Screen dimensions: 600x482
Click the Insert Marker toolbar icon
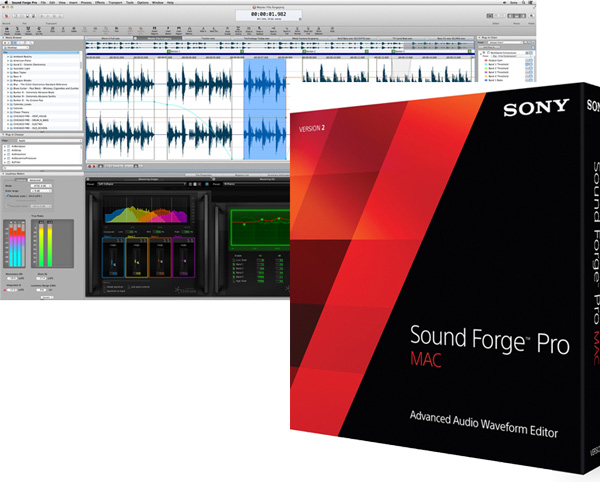(x=168, y=31)
